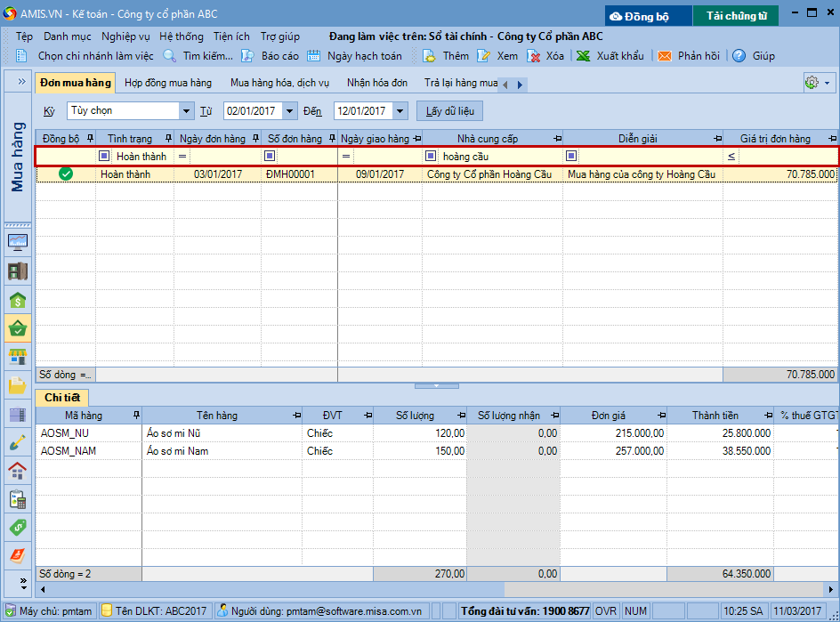This screenshot has width=840, height=622.
Task: Toggle pin on the Mã hàng column
Action: pos(136,416)
